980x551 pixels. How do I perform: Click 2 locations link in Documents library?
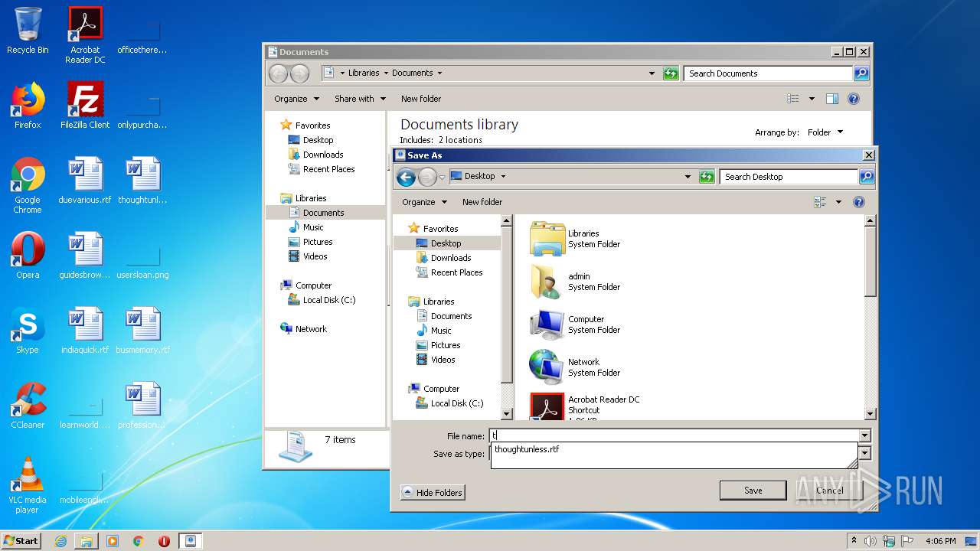coord(460,140)
